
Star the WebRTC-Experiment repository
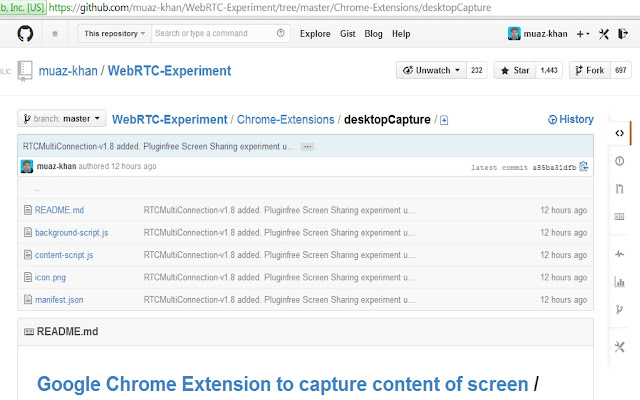515,70
